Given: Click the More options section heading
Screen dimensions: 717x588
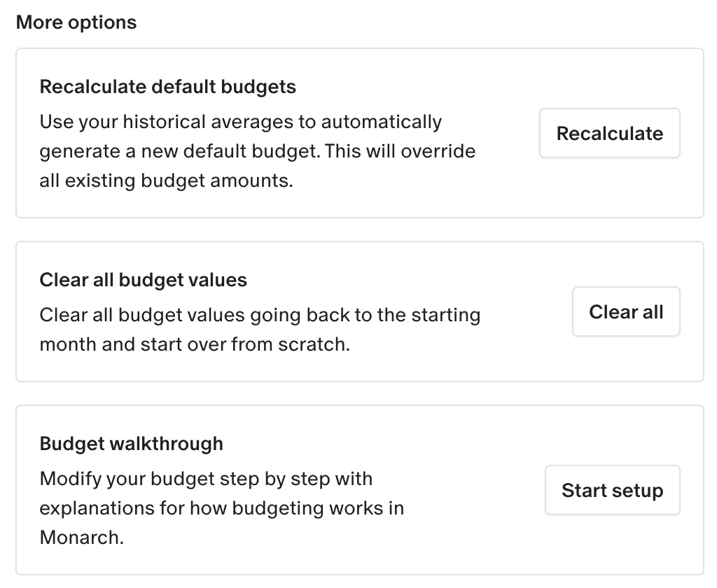Looking at the screenshot, I should point(76,22).
